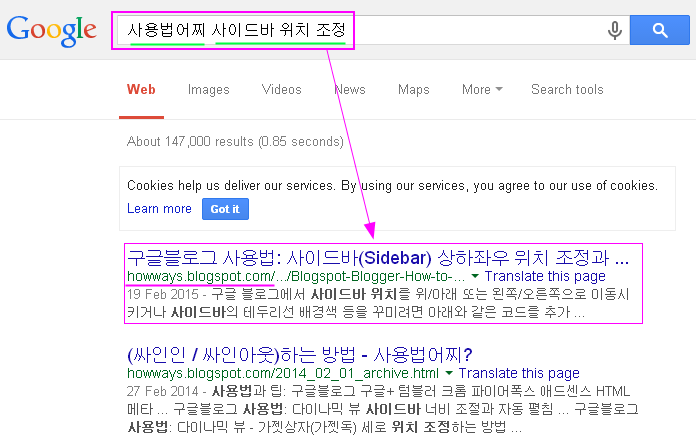Translate the 2014_02_01_archive result page
696x445 pixels.
point(519,373)
